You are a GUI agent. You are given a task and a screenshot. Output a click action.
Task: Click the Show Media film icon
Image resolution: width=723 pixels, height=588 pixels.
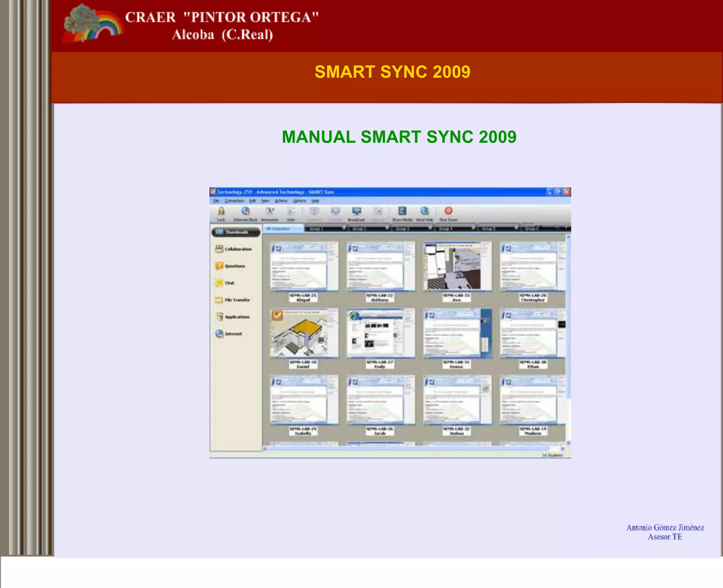point(402,211)
